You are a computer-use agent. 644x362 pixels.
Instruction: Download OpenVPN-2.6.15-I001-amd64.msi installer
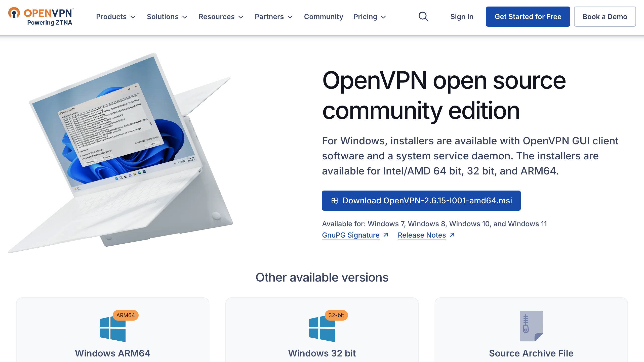tap(421, 201)
